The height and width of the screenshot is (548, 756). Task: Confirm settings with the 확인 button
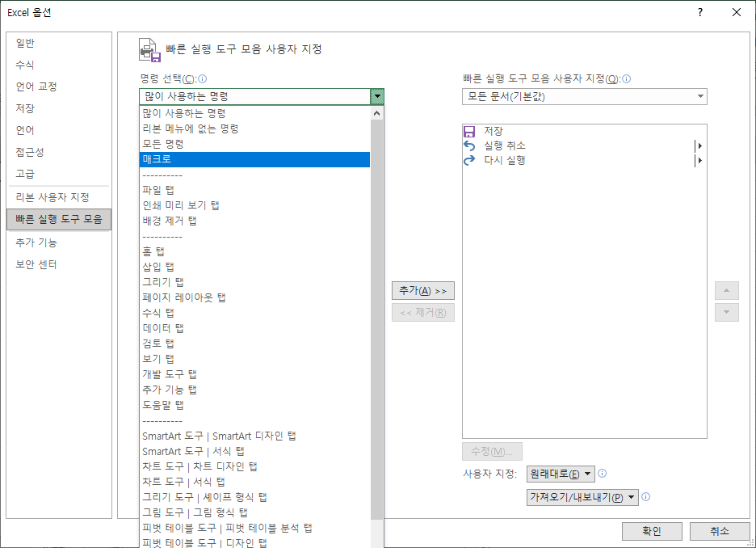point(652,531)
